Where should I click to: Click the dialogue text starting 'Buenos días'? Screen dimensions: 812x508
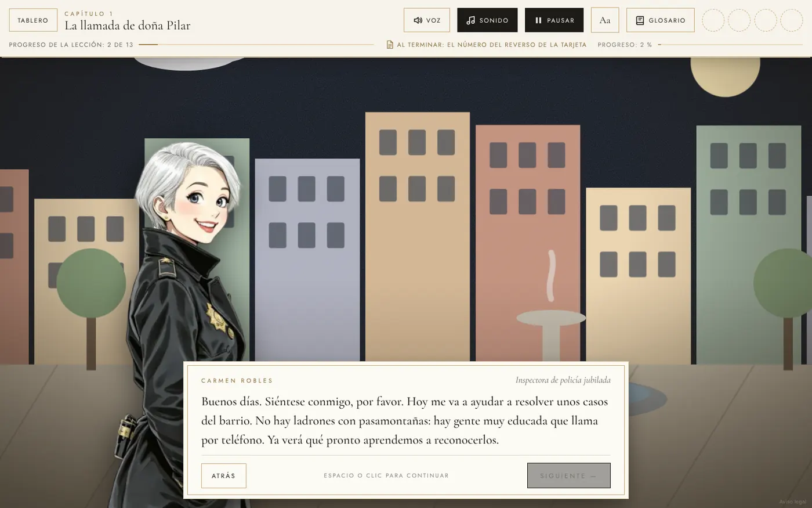click(405, 421)
